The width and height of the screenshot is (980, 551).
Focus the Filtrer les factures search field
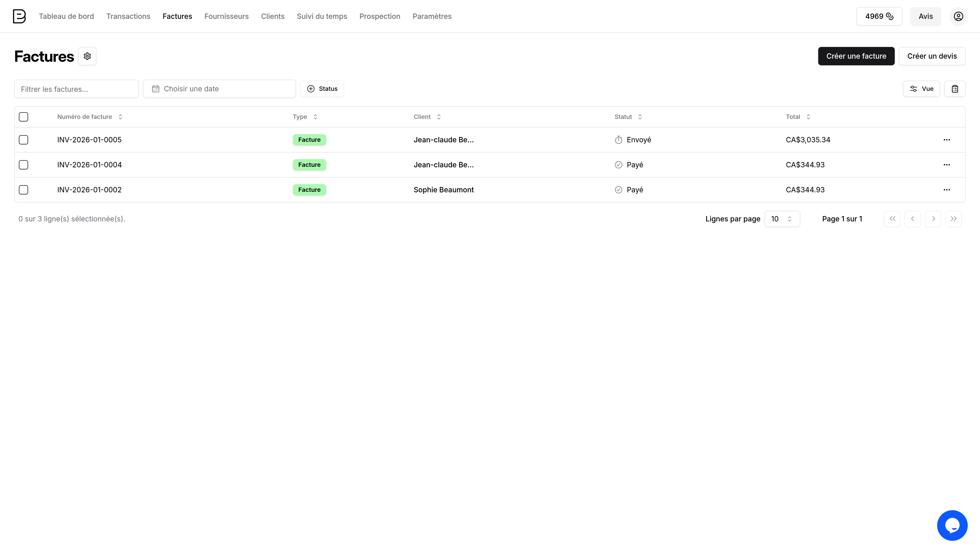[x=77, y=89]
